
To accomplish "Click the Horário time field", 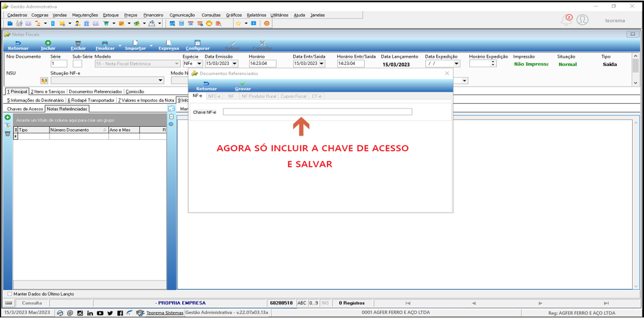I will click(263, 64).
